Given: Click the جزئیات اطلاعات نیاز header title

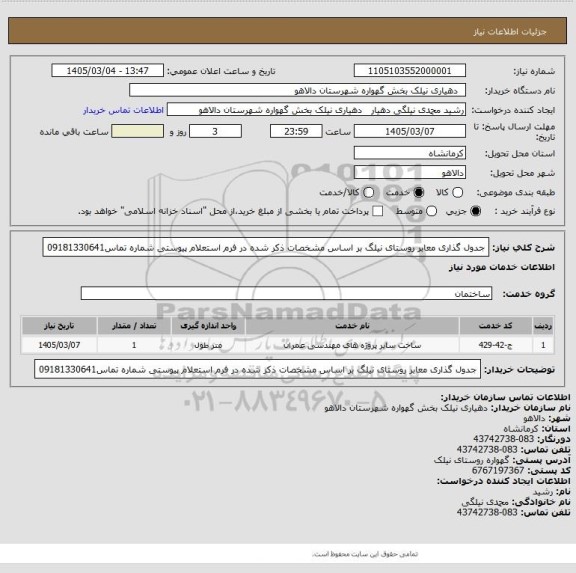Looking at the screenshot, I should 510,32.
